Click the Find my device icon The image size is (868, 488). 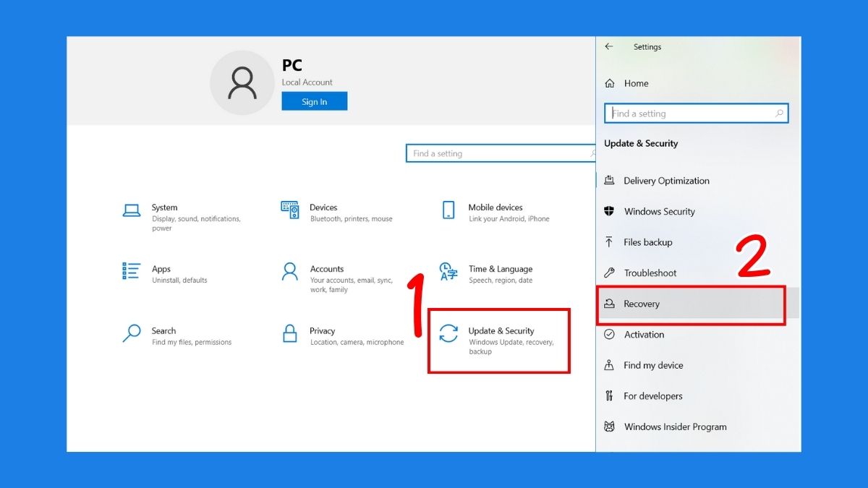pos(609,365)
